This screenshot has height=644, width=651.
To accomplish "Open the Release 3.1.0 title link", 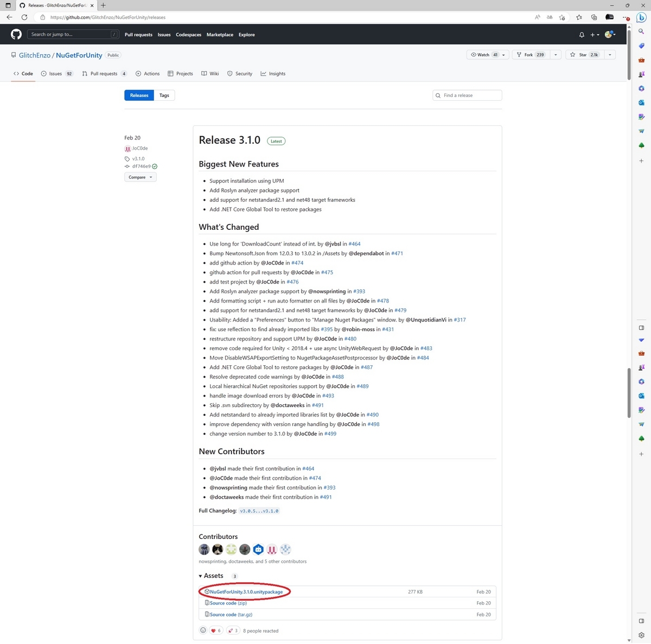I will (x=229, y=140).
